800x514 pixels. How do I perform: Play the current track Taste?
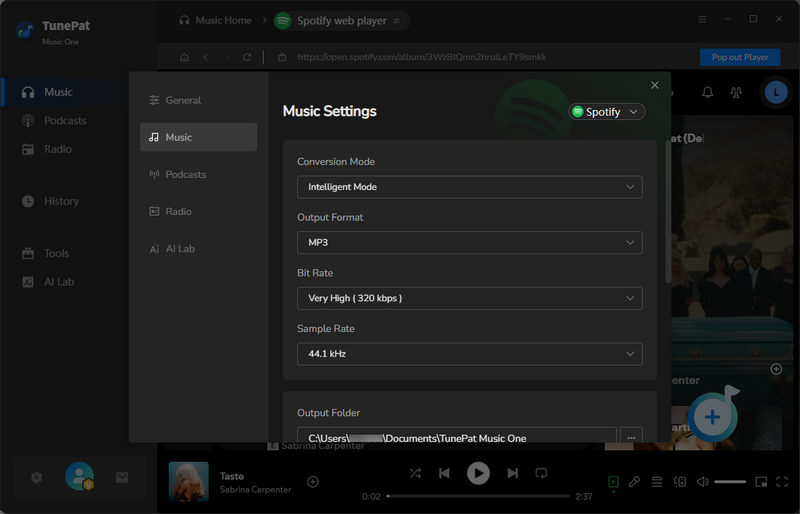coord(478,473)
